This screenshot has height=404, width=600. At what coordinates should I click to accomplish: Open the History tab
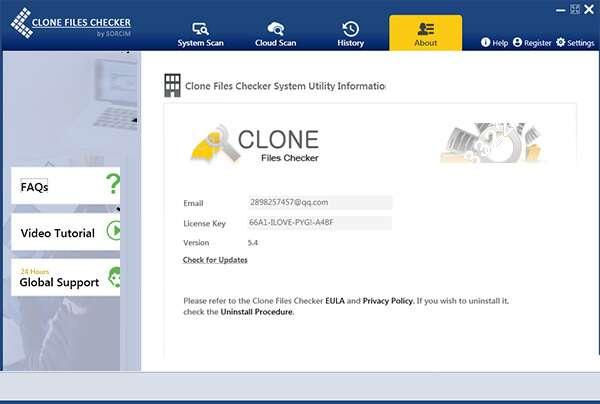(x=351, y=34)
